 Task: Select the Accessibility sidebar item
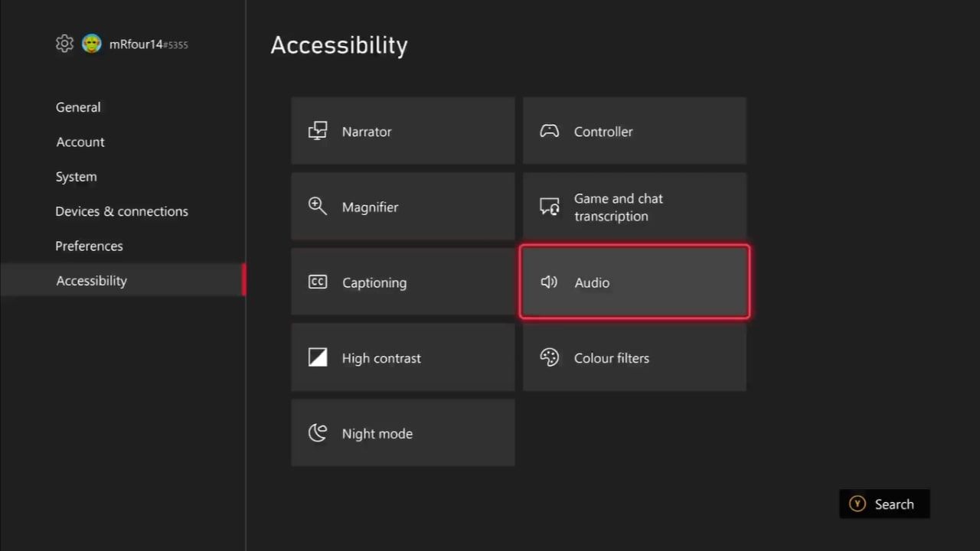[x=92, y=281]
